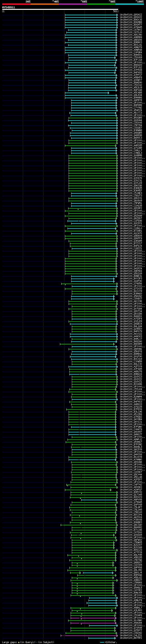146x644 pixels.
Task: Select hit label UniRef100_A7F4D5
Action: tap(131, 369)
